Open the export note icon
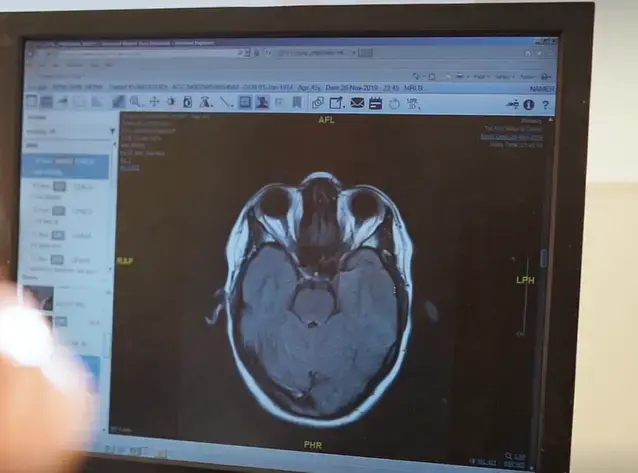638x473 pixels. tap(336, 103)
